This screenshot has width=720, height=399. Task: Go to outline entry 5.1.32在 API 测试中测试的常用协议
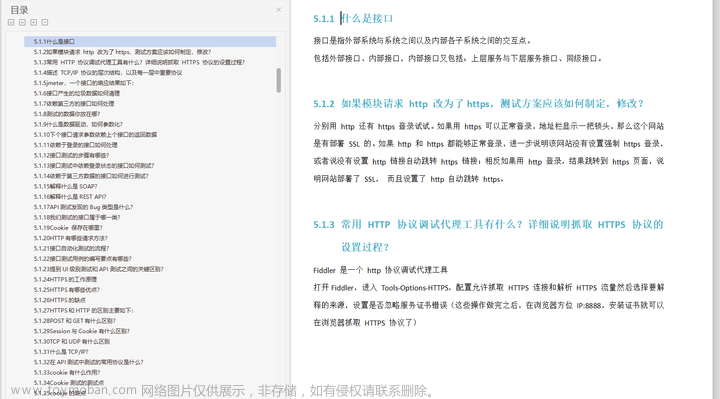pos(88,362)
